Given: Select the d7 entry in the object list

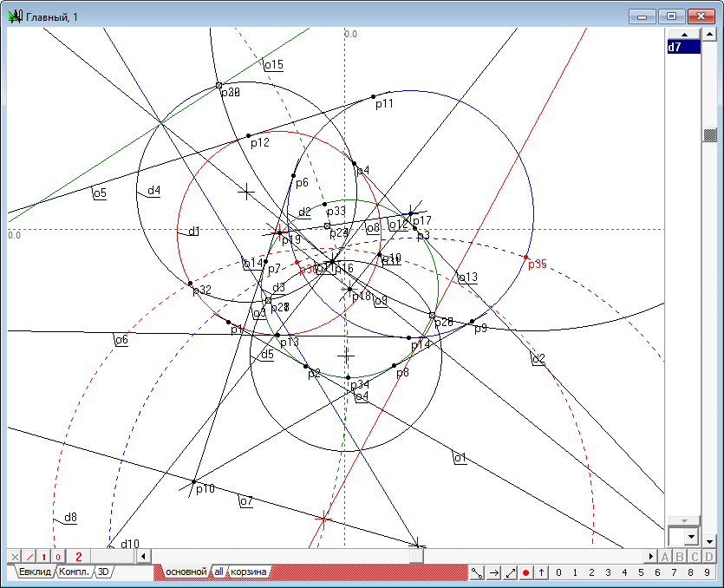Looking at the screenshot, I should coord(684,47).
